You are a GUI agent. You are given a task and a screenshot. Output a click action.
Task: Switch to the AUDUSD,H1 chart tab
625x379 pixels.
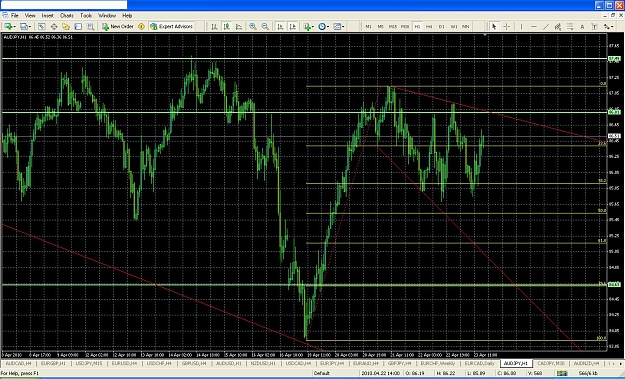pos(228,363)
